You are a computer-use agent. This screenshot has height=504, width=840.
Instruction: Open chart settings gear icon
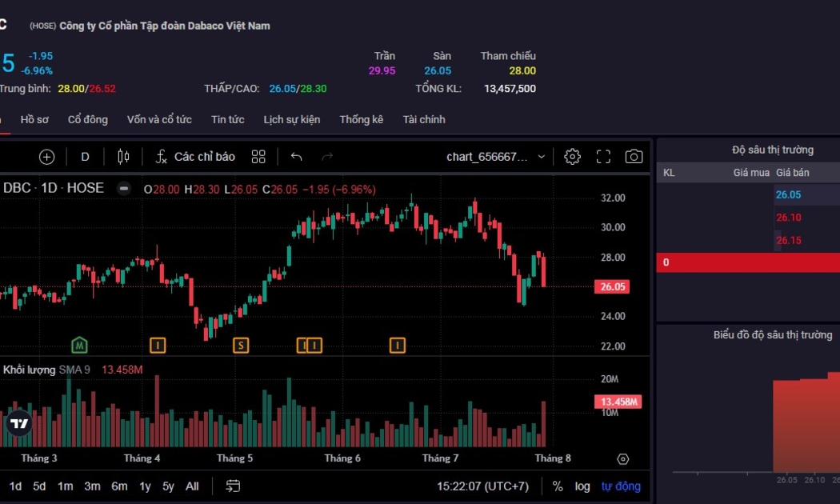(x=572, y=157)
